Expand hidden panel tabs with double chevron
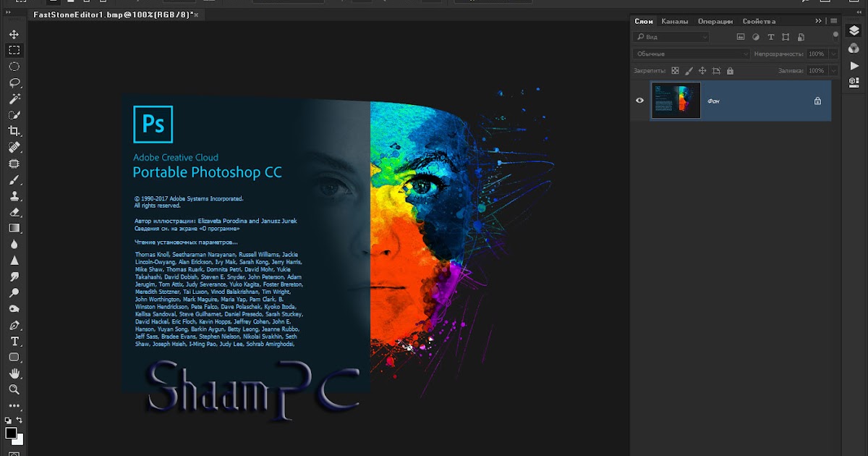The width and height of the screenshot is (868, 456). [819, 21]
